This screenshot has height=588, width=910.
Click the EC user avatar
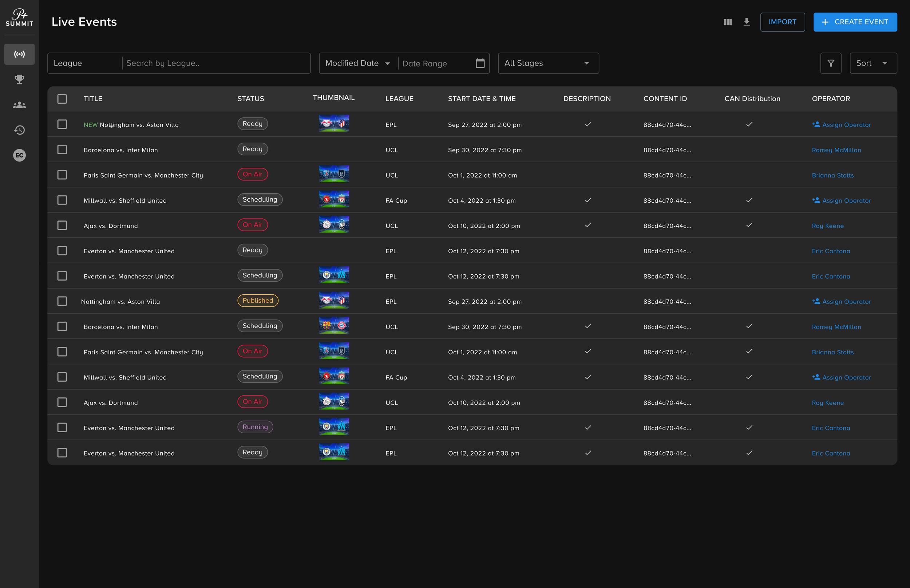[x=19, y=155]
